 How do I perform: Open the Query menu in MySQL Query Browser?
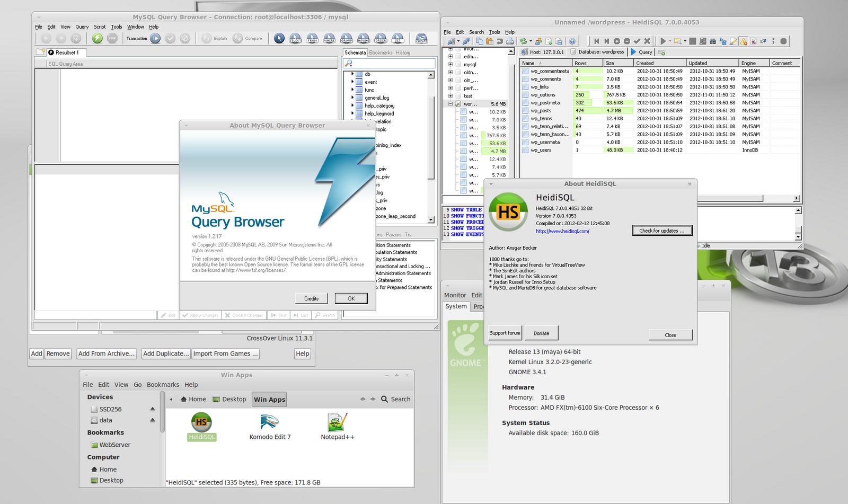pos(82,26)
